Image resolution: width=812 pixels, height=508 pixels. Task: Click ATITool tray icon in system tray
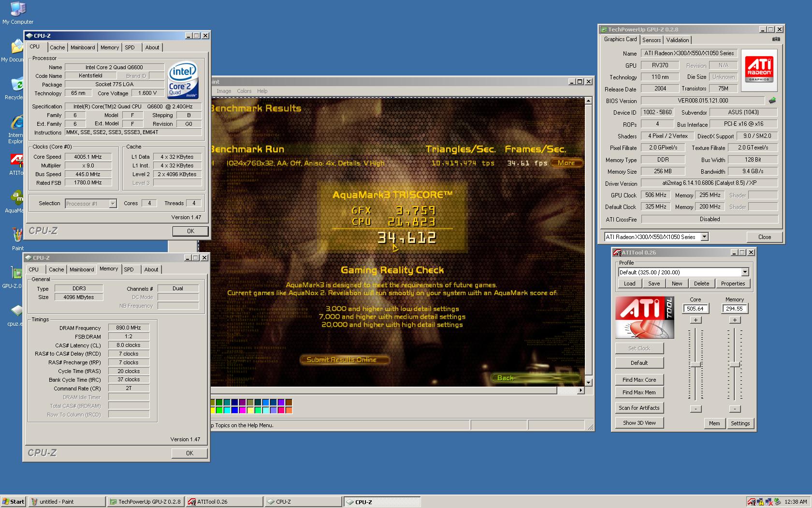[x=751, y=502]
